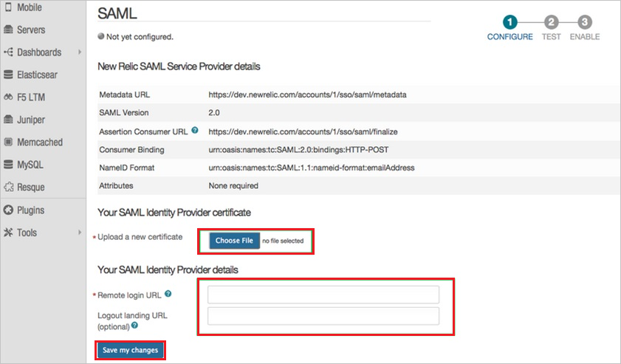Click the Servers stack icon

pyautogui.click(x=8, y=30)
